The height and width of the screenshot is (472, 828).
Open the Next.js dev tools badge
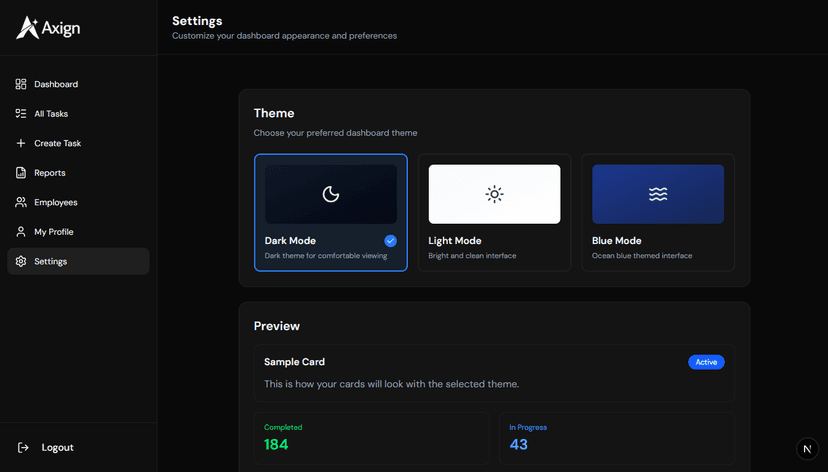click(807, 449)
